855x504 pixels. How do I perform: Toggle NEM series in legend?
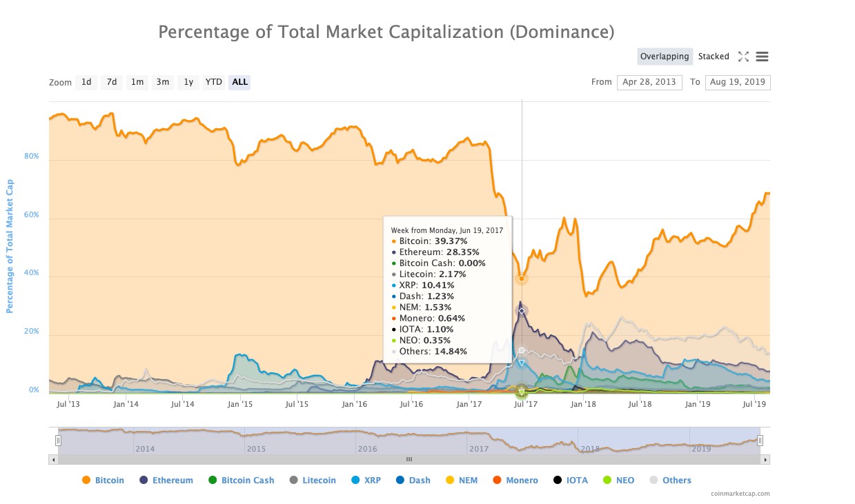click(x=462, y=481)
